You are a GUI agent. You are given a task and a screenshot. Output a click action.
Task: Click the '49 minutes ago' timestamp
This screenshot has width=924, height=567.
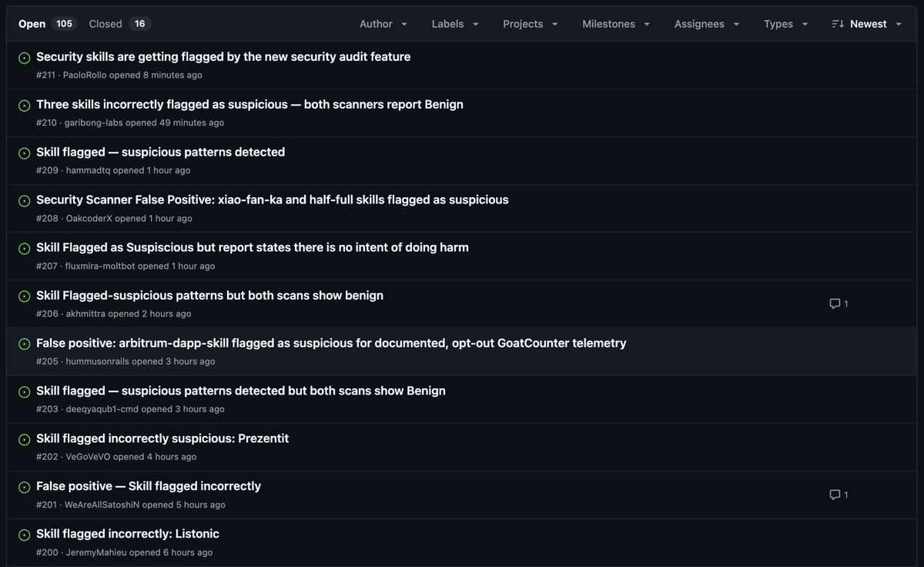192,123
